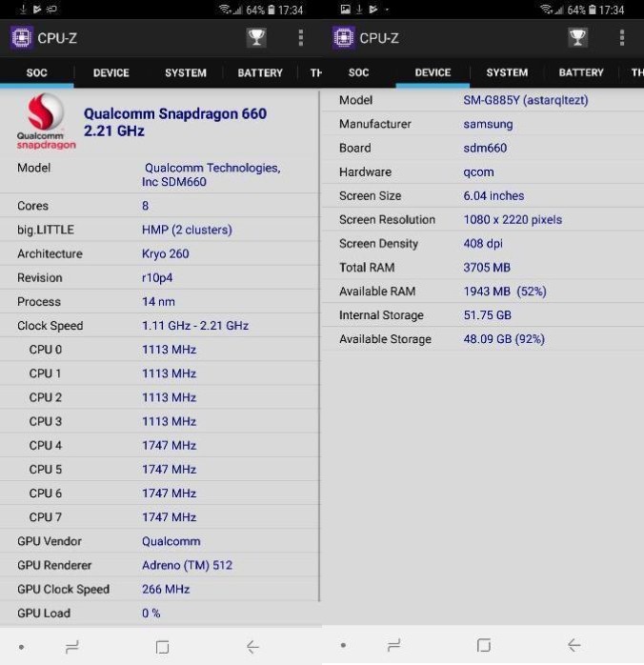Select SOC tab in right screen

tap(358, 72)
